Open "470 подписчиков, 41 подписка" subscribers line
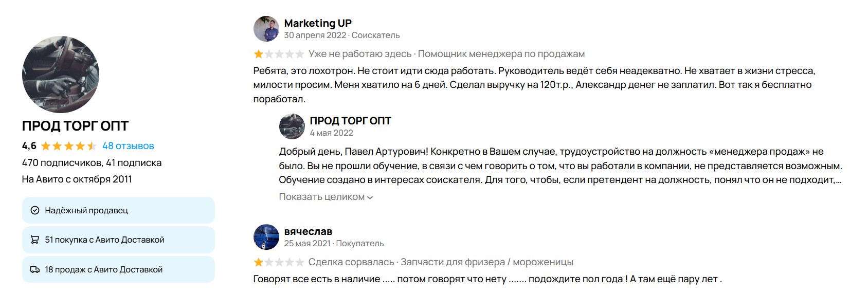Image resolution: width=868 pixels, height=293 pixels. pyautogui.click(x=92, y=163)
